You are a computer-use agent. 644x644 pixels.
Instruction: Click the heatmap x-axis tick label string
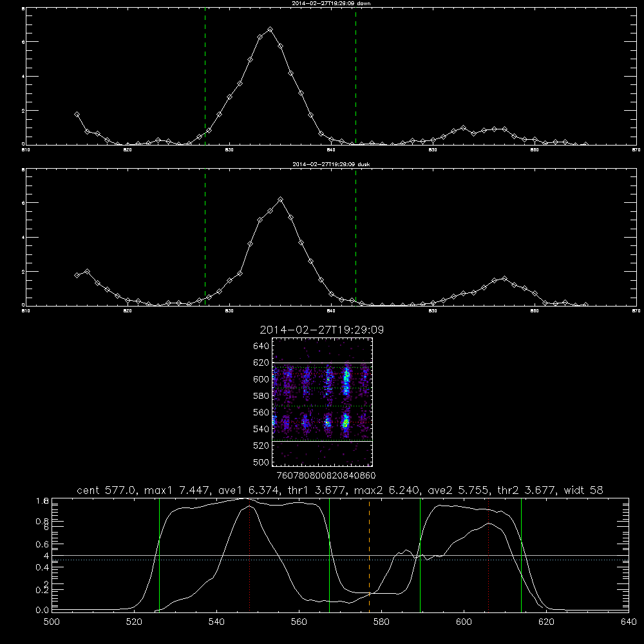(x=326, y=476)
